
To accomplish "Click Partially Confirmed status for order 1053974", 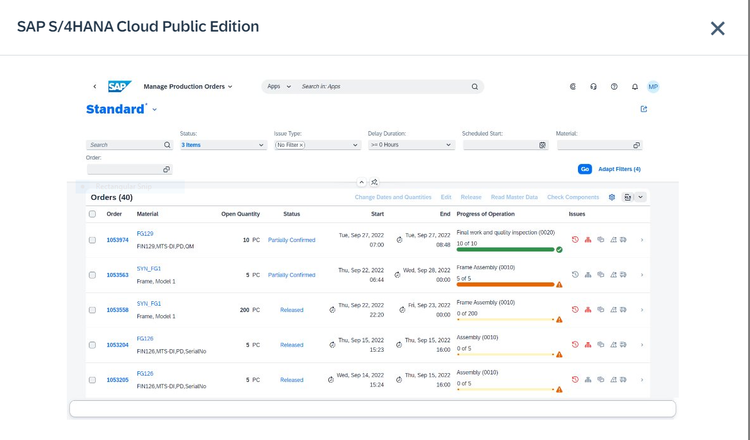I will (x=291, y=240).
